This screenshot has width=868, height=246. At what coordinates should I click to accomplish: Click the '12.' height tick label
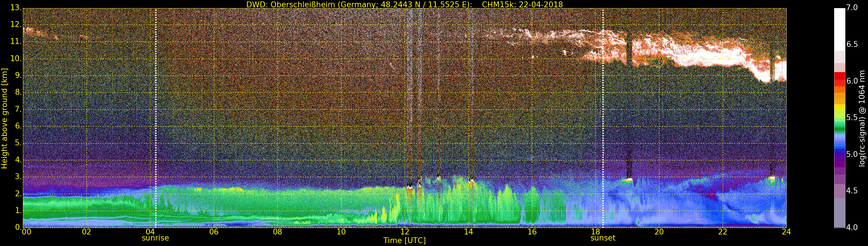tap(16, 25)
